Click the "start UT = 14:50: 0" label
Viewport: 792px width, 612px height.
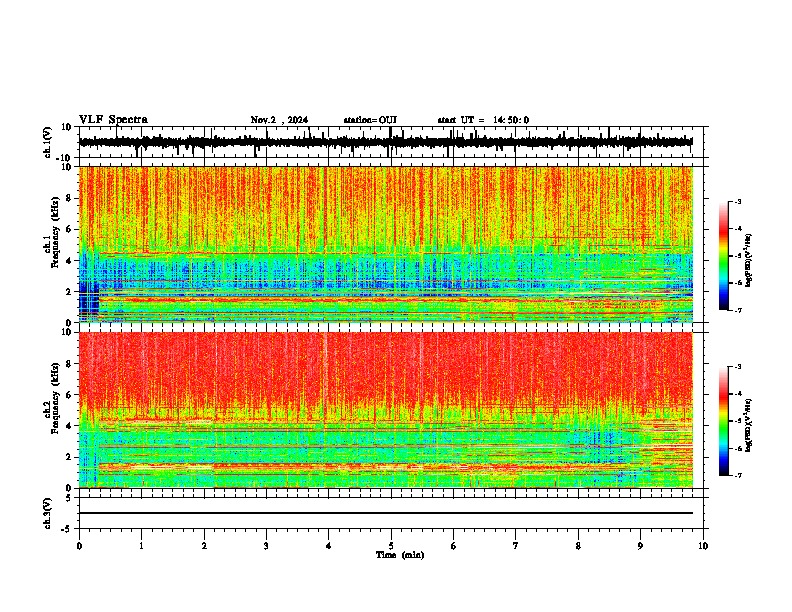point(483,120)
